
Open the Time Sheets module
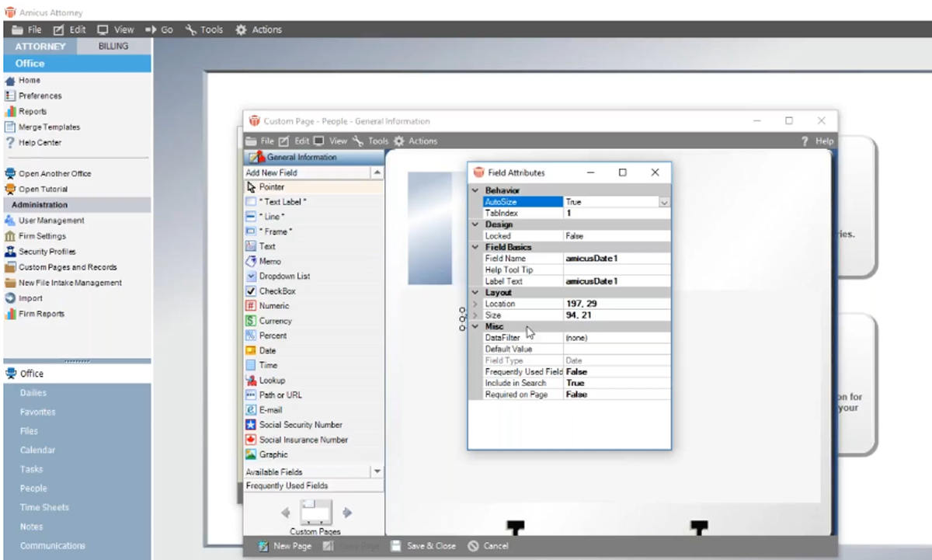(45, 508)
